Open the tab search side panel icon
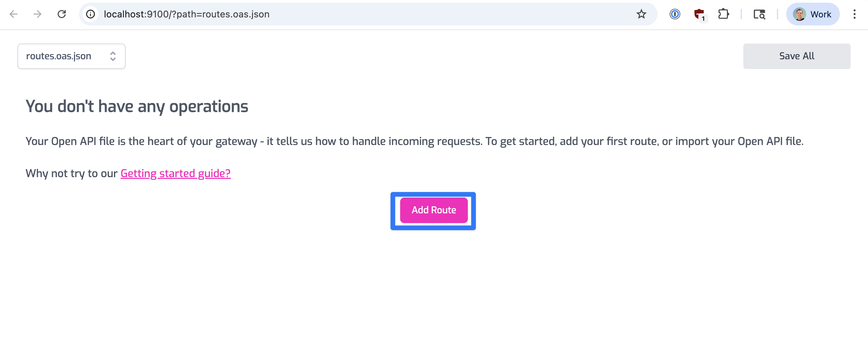 click(759, 14)
